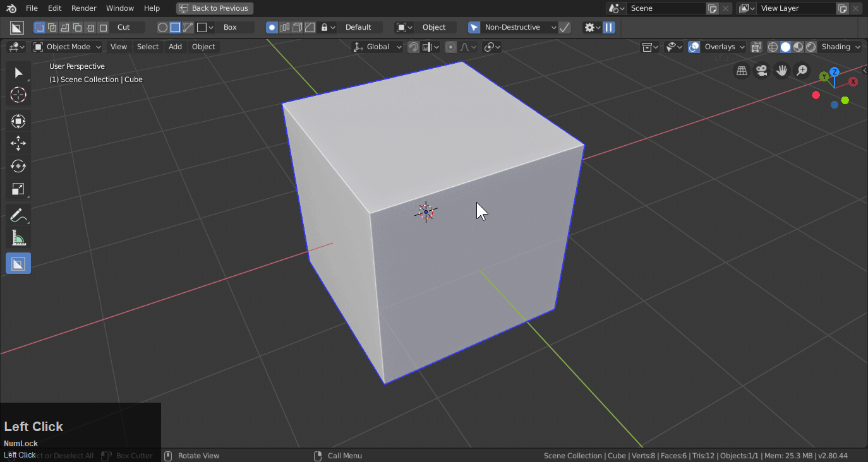Open the Object menu in the viewport header
868x462 pixels.
click(203, 47)
